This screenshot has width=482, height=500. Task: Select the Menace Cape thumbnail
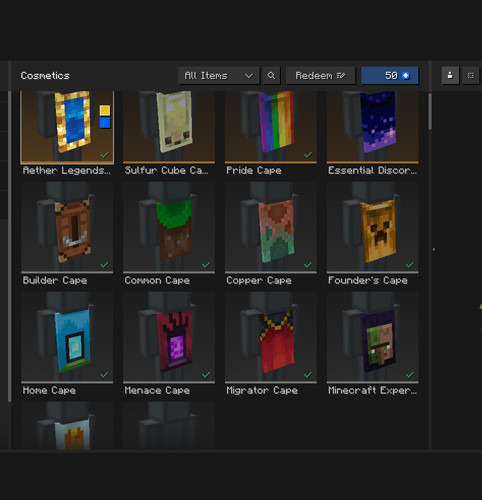(169, 337)
